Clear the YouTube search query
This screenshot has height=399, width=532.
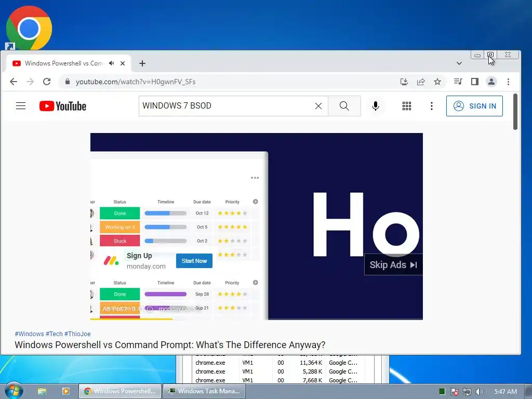click(318, 106)
